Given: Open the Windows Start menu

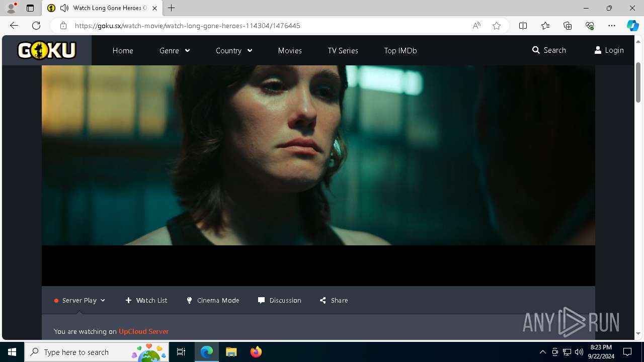Looking at the screenshot, I should pos(12,352).
